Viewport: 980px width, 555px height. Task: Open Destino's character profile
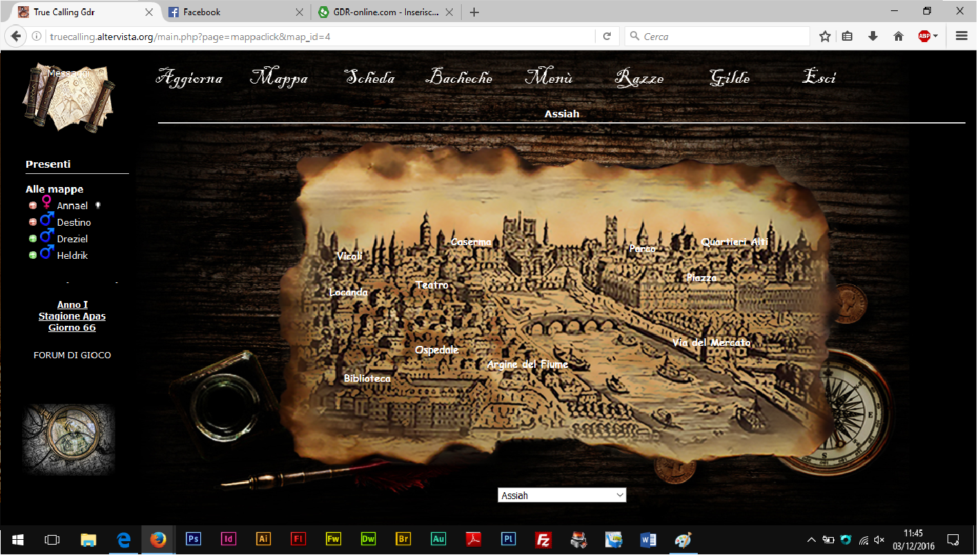click(74, 222)
